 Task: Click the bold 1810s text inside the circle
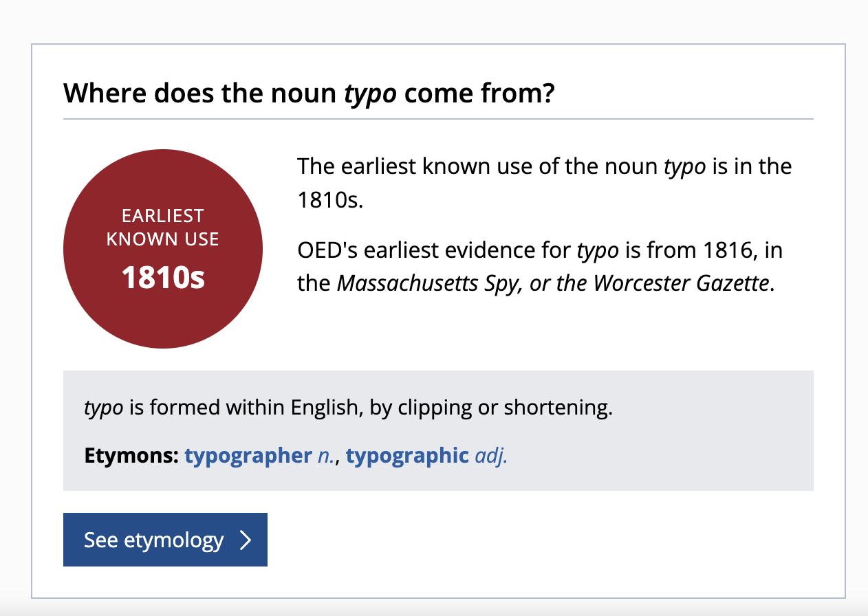pos(163,277)
